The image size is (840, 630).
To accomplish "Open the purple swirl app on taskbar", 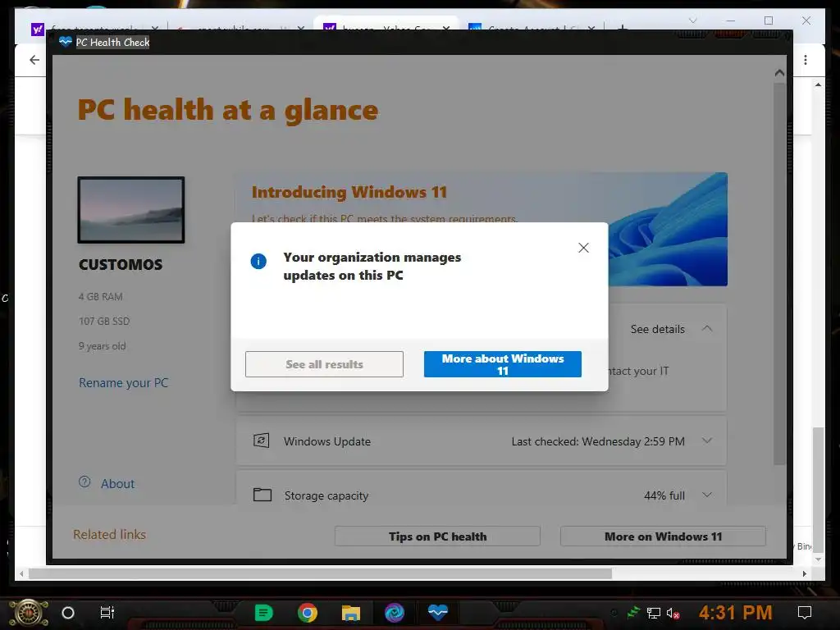I will [x=395, y=612].
